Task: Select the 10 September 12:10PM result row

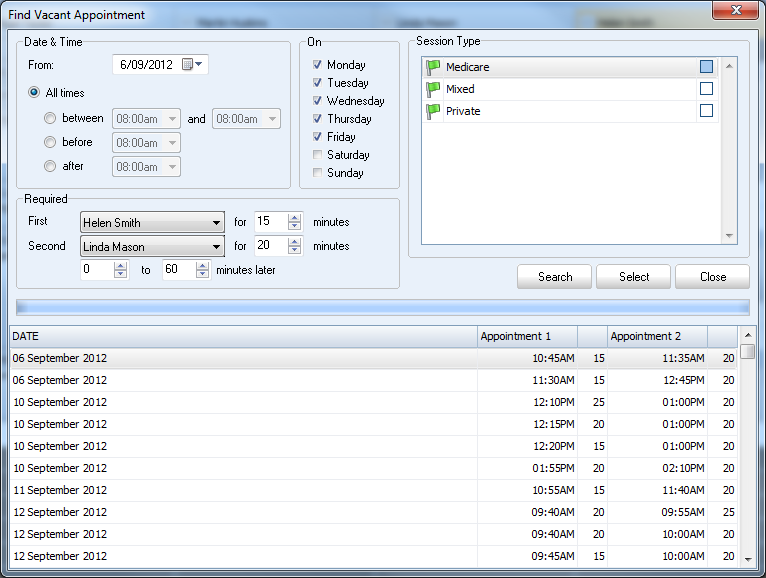Action: 374,402
